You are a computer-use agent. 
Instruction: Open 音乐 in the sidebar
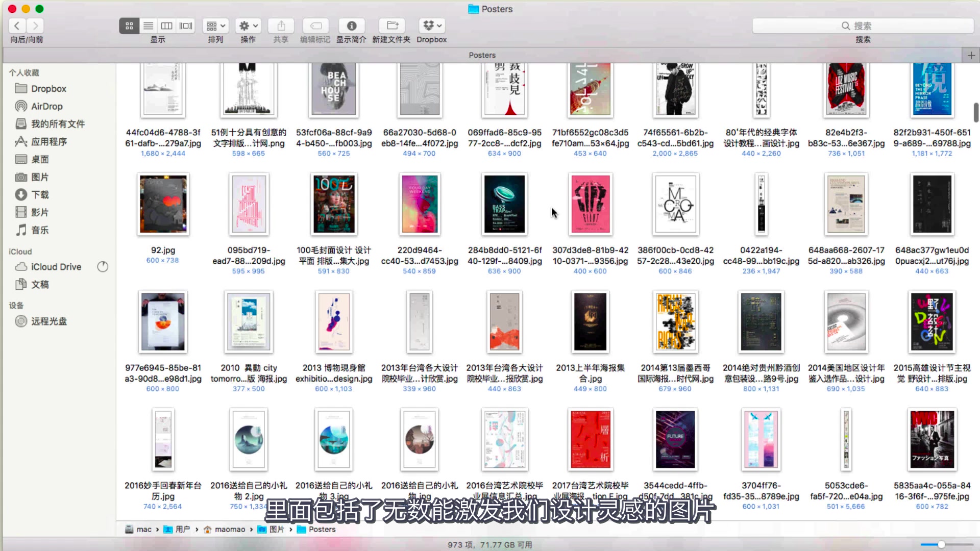point(40,230)
